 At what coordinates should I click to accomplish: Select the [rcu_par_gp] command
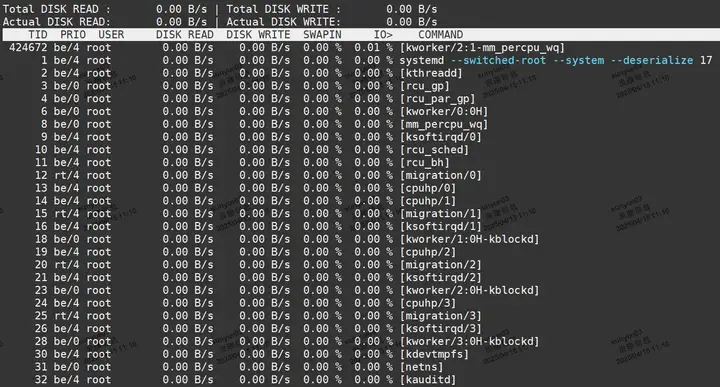437,99
